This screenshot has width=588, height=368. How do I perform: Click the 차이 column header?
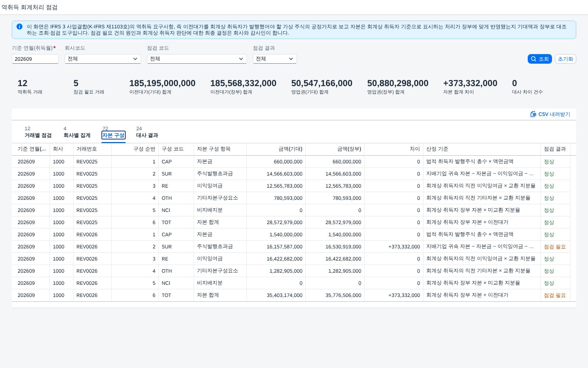[x=394, y=149]
